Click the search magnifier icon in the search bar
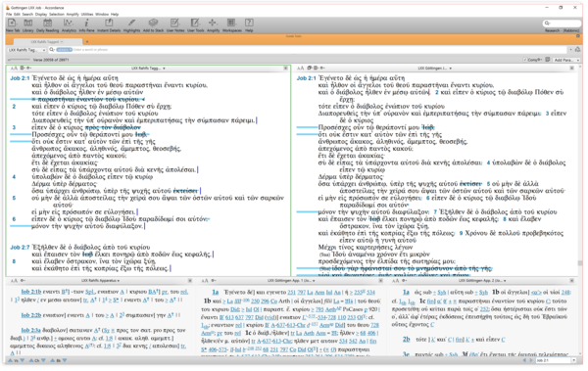The image size is (588, 371). pyautogui.click(x=51, y=50)
